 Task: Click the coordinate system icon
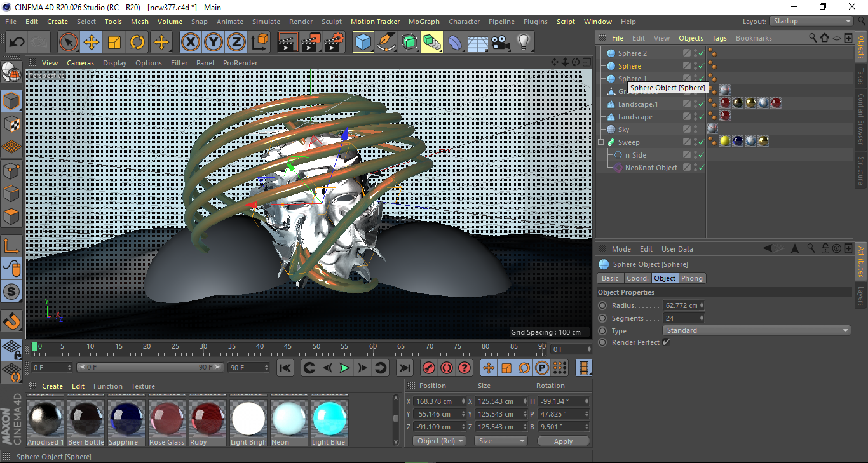260,43
